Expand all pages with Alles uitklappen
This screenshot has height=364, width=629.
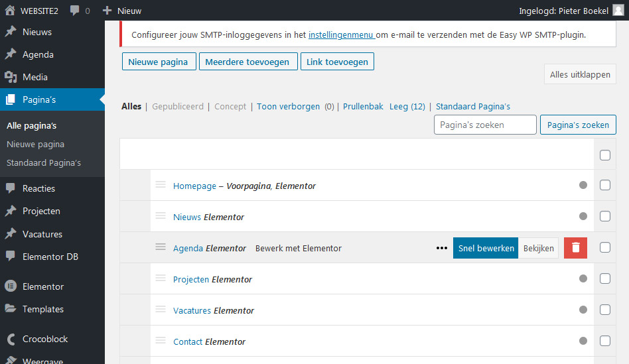tap(580, 75)
